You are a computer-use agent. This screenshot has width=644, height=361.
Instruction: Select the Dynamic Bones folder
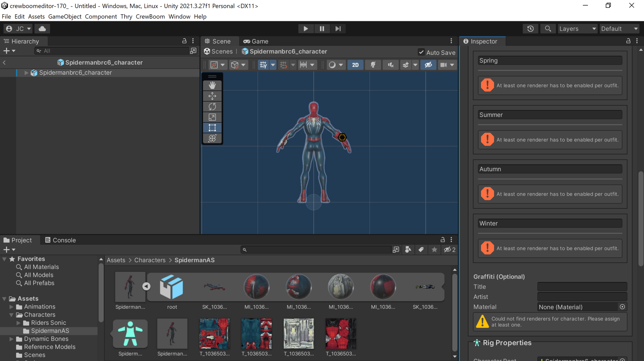pyautogui.click(x=46, y=339)
